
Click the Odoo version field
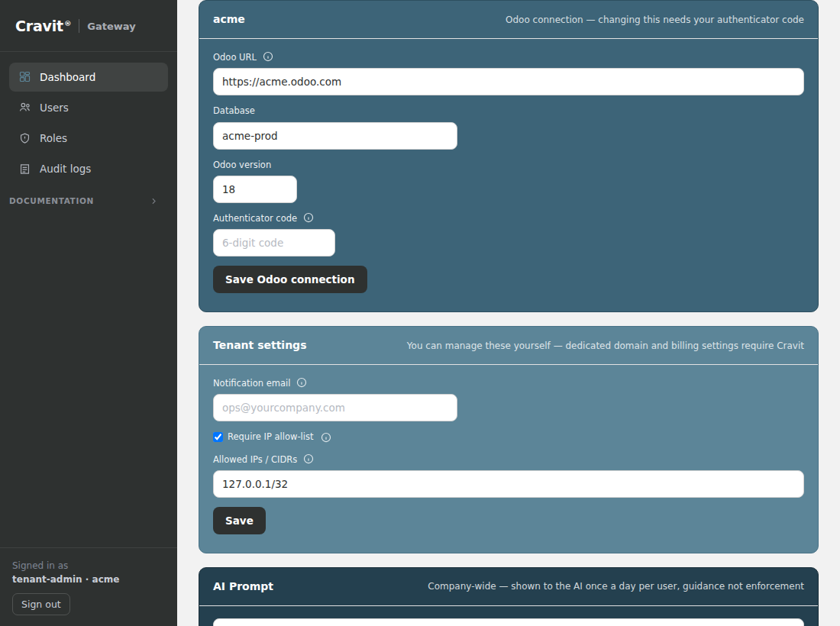(255, 189)
